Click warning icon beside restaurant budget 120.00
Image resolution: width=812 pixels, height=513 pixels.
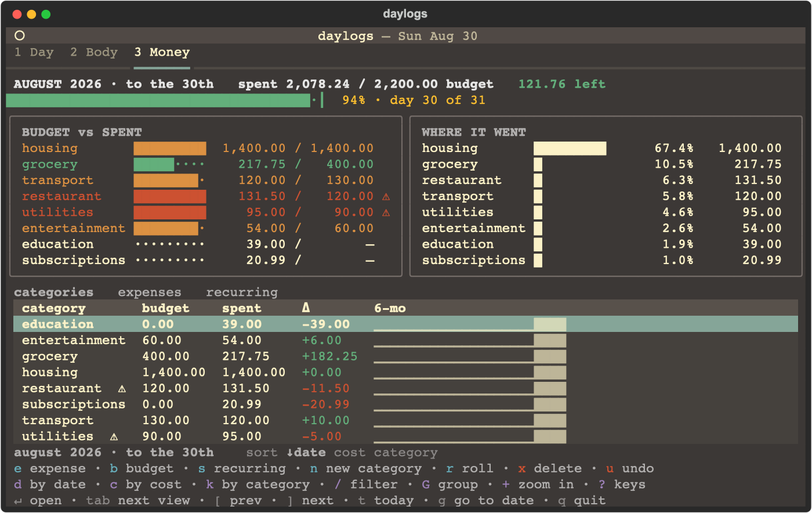[386, 197]
